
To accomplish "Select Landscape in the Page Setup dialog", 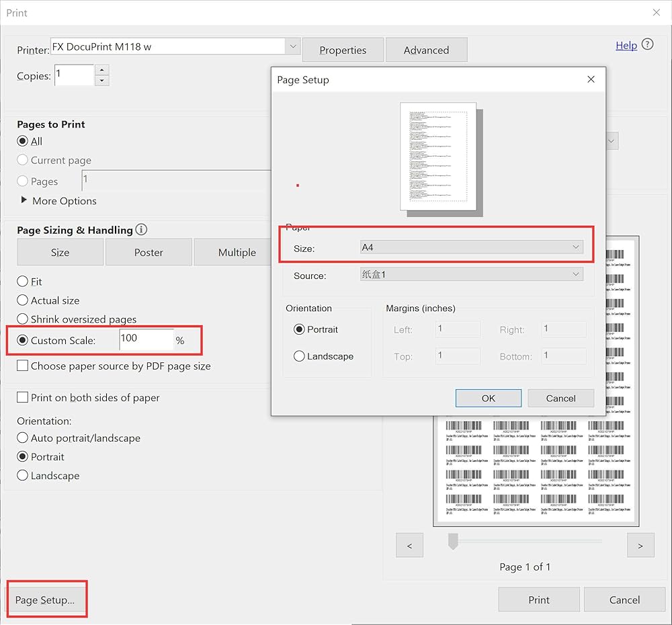I will pyautogui.click(x=300, y=356).
